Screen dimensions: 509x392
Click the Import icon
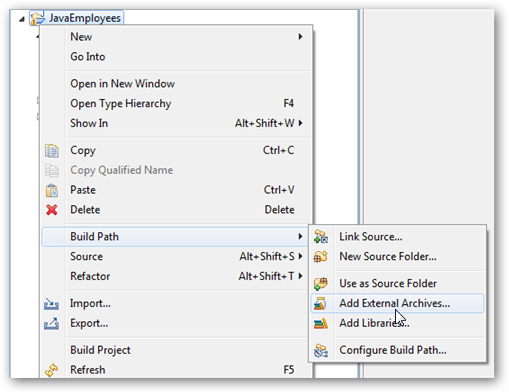51,304
